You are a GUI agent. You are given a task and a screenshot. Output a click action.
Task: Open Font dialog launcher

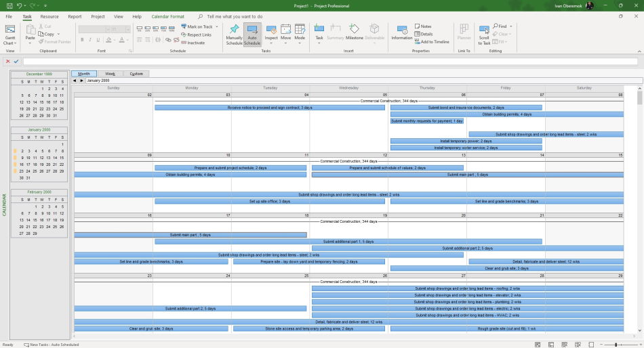tap(131, 51)
